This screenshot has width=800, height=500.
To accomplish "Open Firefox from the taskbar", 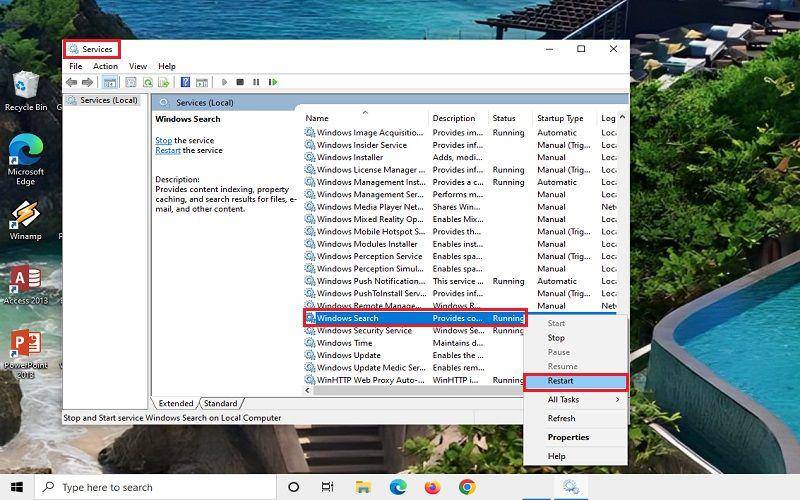I will 432,487.
